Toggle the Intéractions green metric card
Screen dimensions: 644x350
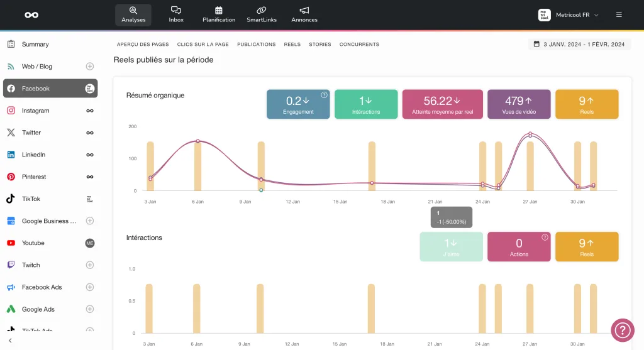tap(366, 104)
